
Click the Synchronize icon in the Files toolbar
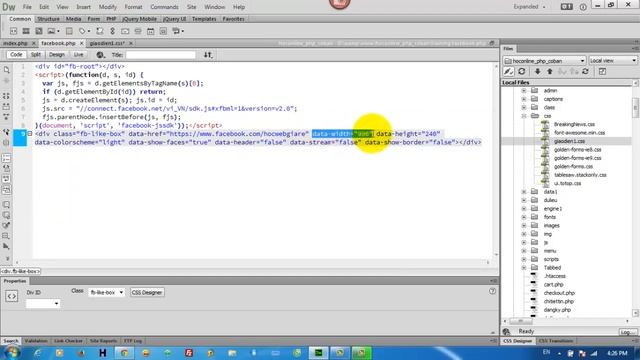pos(585,71)
